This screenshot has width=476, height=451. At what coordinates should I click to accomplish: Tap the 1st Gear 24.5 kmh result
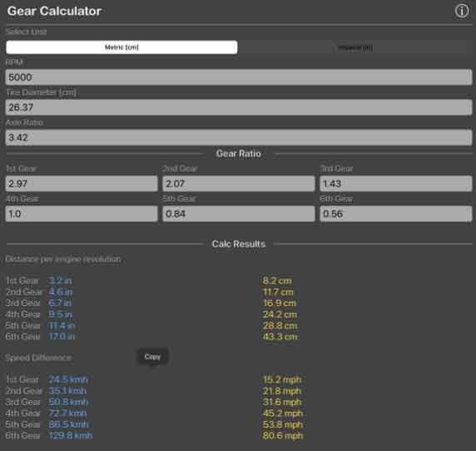coord(68,379)
